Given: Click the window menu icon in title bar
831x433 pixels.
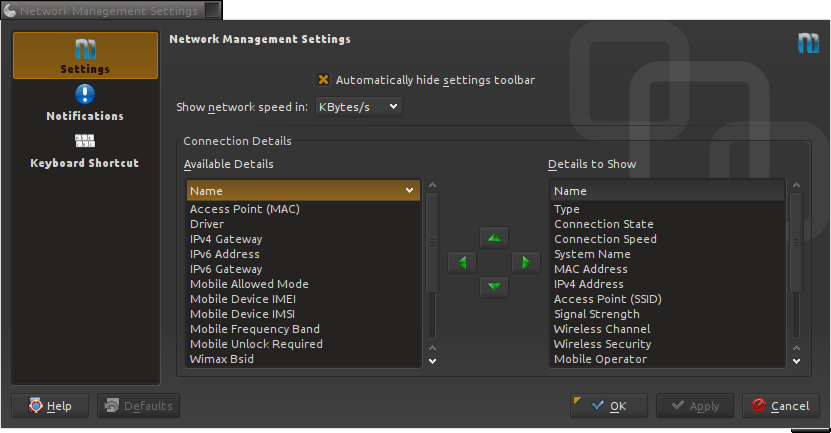Looking at the screenshot, I should click(10, 11).
